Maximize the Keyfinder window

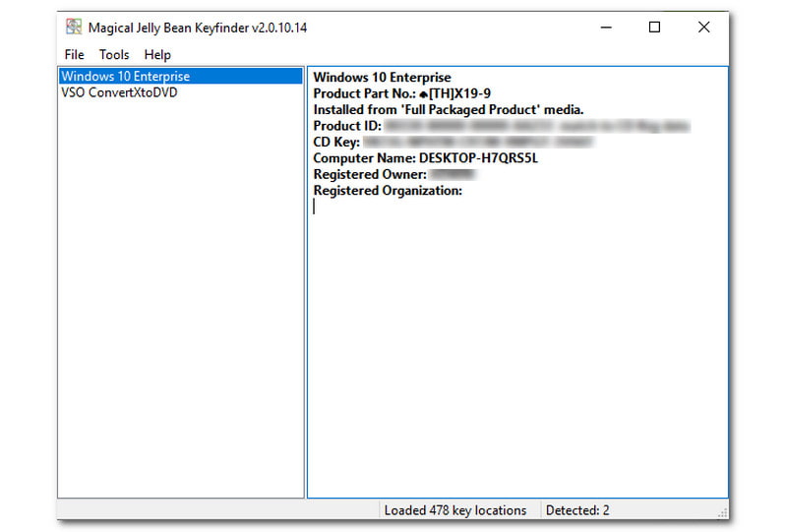[x=654, y=28]
